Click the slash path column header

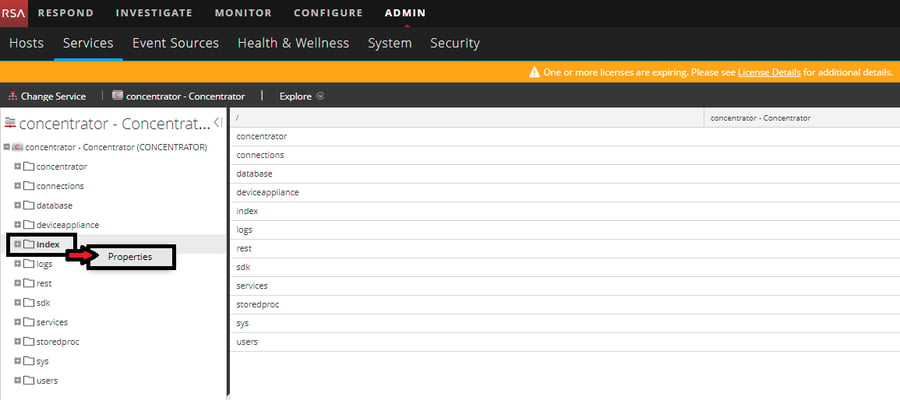tap(467, 118)
